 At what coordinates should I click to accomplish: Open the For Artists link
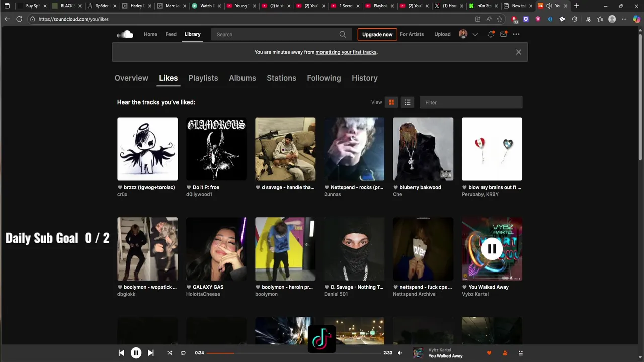click(412, 34)
